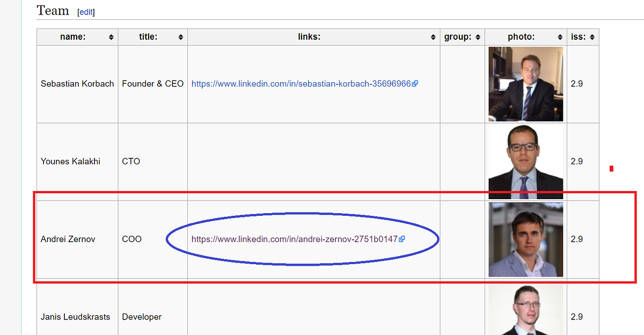This screenshot has width=644, height=335.
Task: Select iss value 2.9 in Sebastian Korbach row
Action: [577, 84]
